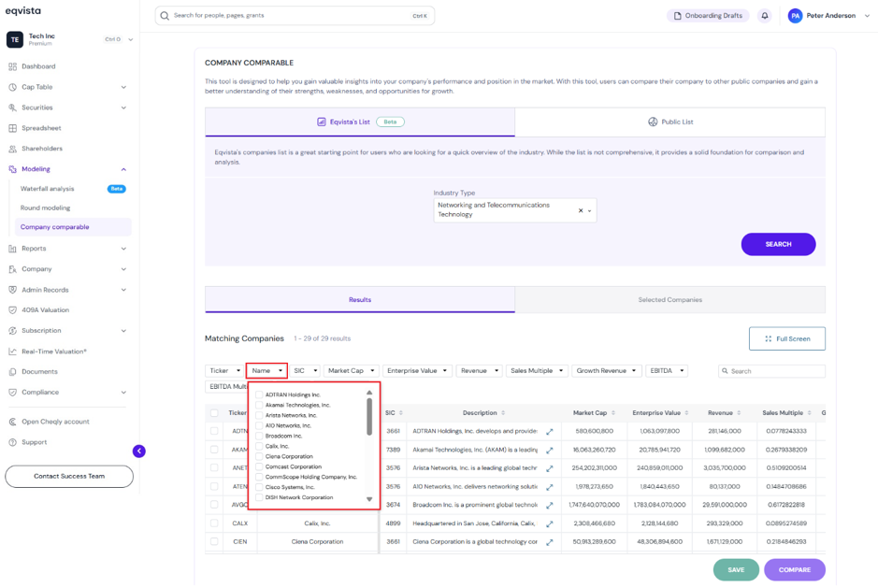Click the Spreadsheet sidebar icon
The height and width of the screenshot is (588, 878).
12,128
